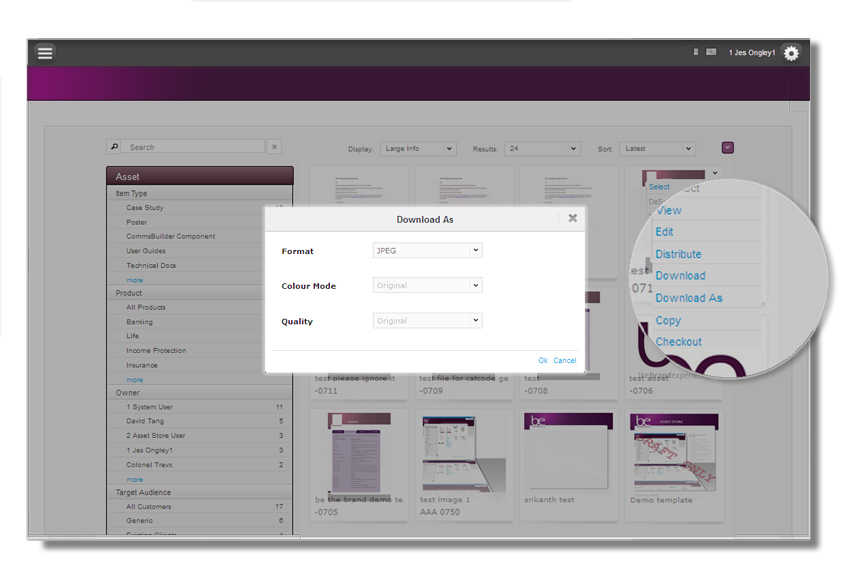
Task: Open the Colour Mode dropdown
Action: coord(427,285)
